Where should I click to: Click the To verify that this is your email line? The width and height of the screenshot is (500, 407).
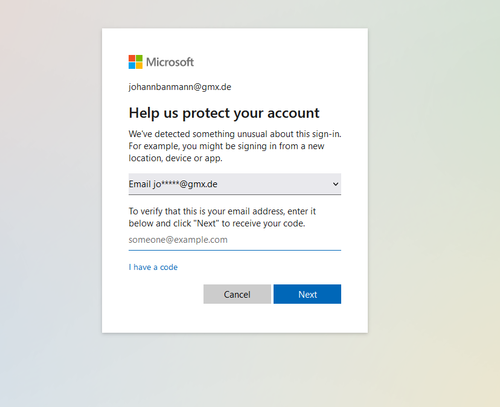pyautogui.click(x=222, y=211)
